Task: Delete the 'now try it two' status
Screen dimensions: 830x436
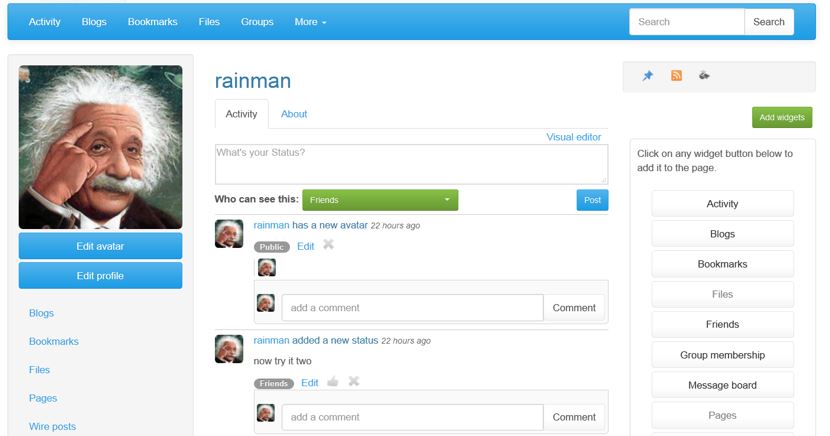Action: tap(353, 382)
